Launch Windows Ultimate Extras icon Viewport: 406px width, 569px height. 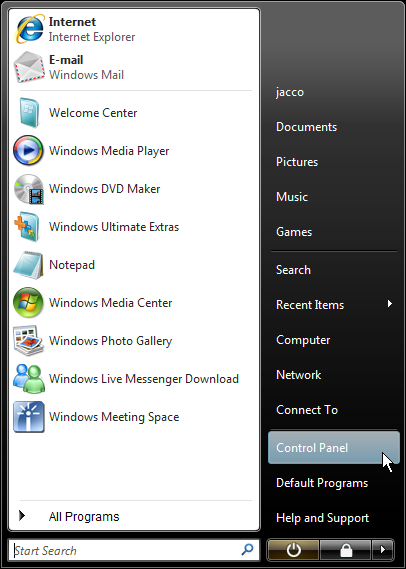[27, 227]
